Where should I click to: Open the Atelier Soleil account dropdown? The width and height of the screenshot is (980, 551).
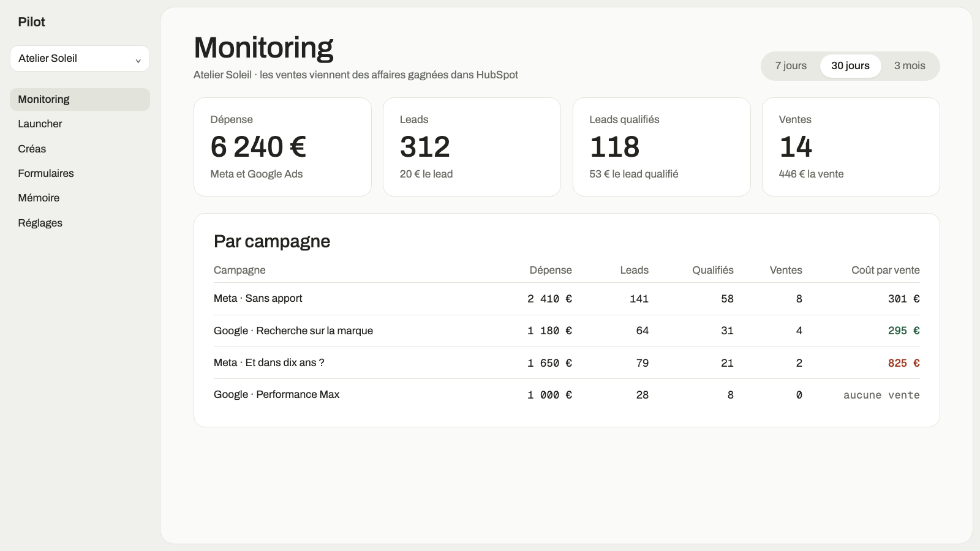coord(80,58)
